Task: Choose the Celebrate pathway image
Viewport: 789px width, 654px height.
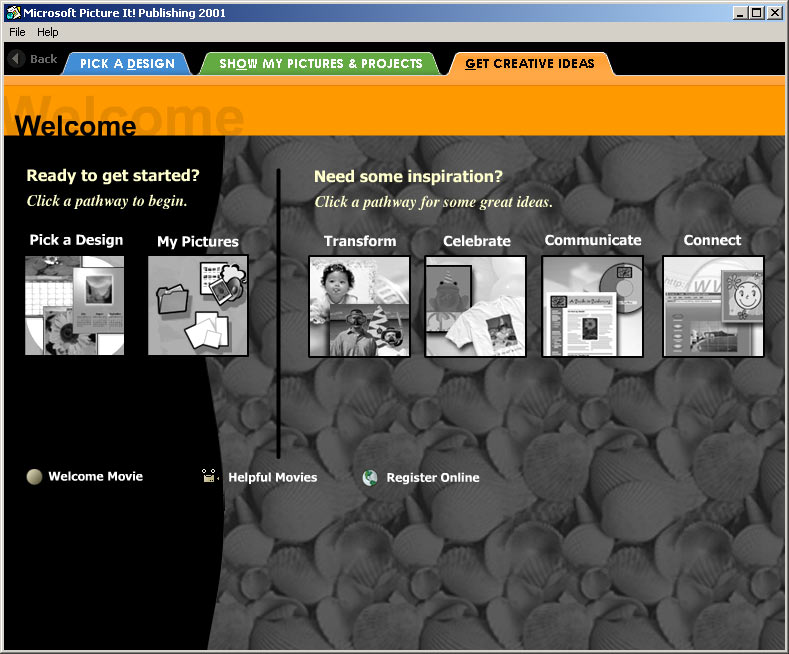Action: [476, 306]
